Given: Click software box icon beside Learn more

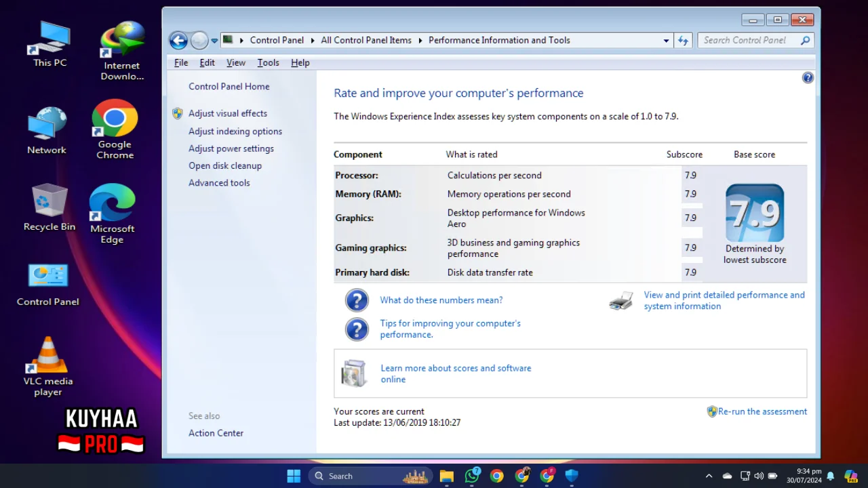Looking at the screenshot, I should point(354,373).
